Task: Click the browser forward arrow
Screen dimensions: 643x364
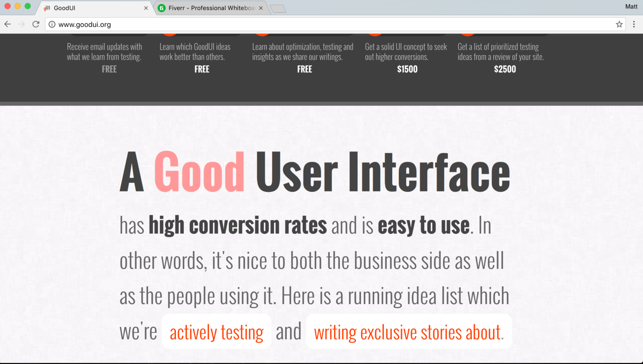Action: [x=21, y=24]
